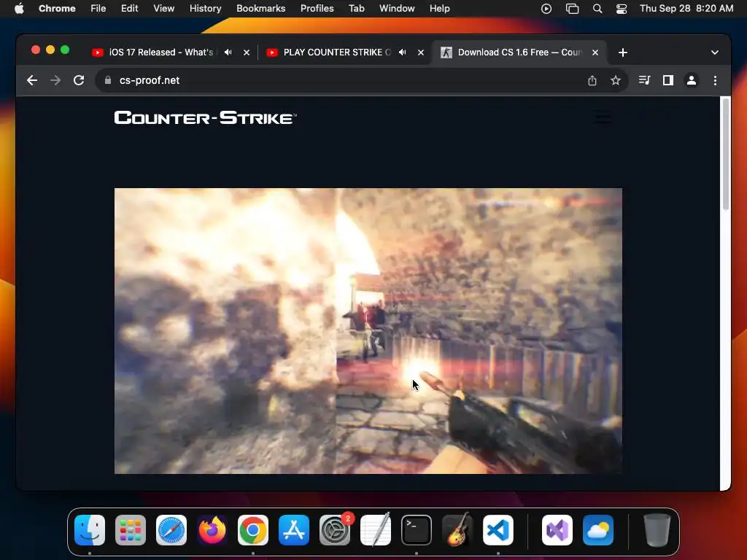Bookmark this page with the star icon
The height and width of the screenshot is (560, 747).
[616, 80]
